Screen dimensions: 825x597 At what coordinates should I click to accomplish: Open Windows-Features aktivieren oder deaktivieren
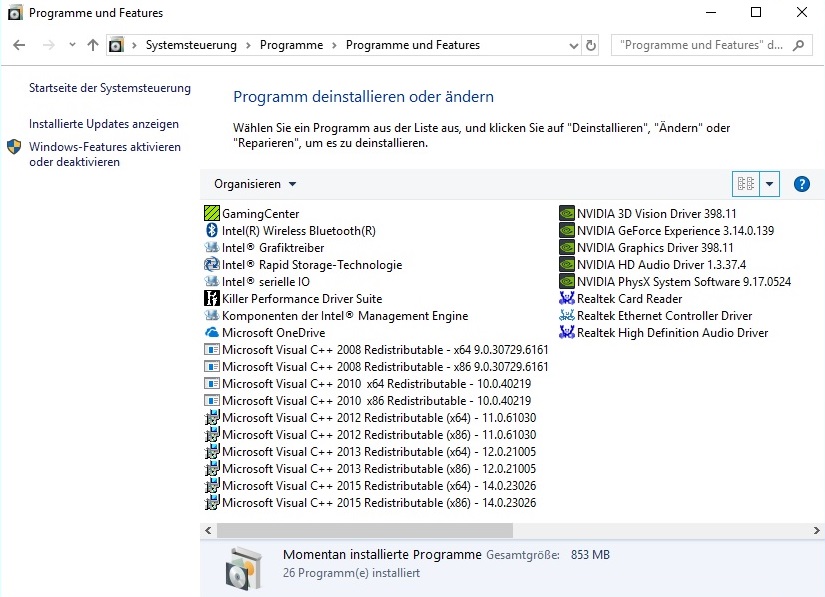pos(105,154)
